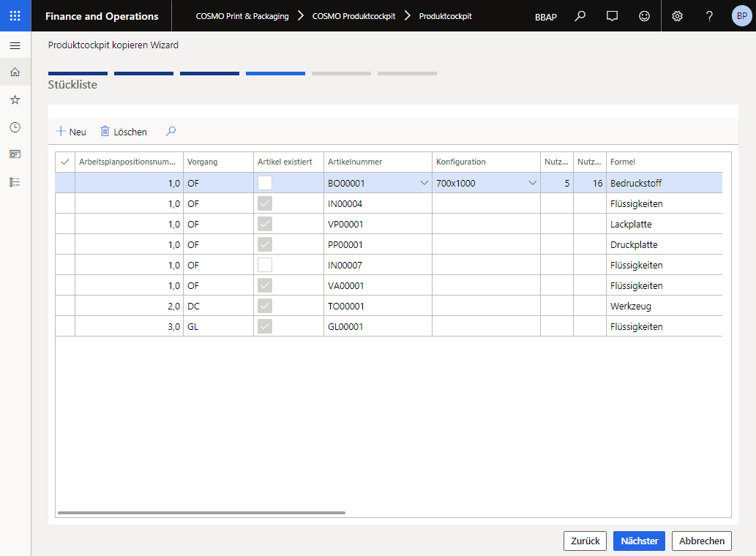
Task: Expand the Konfiguration 700x1000 dropdown
Action: 532,183
